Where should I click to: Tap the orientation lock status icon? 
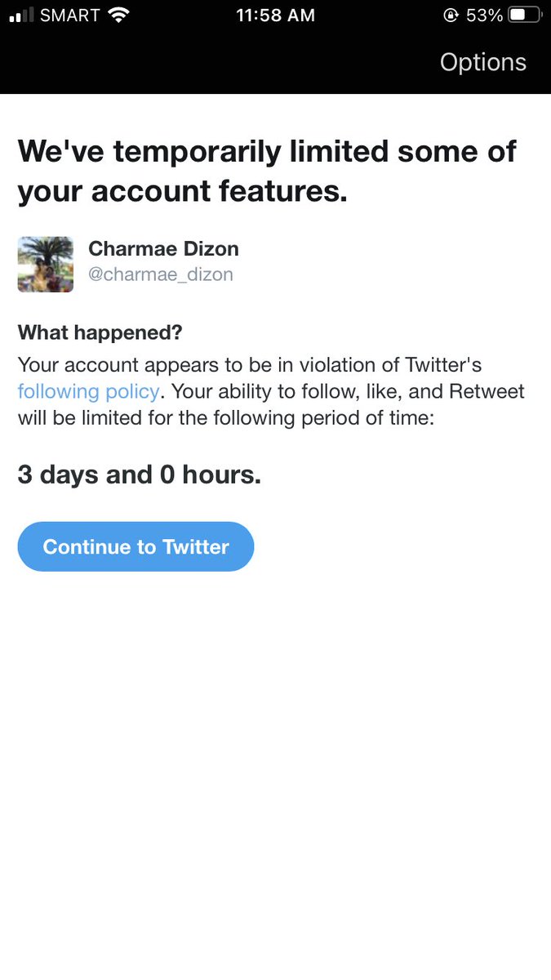tap(450, 16)
